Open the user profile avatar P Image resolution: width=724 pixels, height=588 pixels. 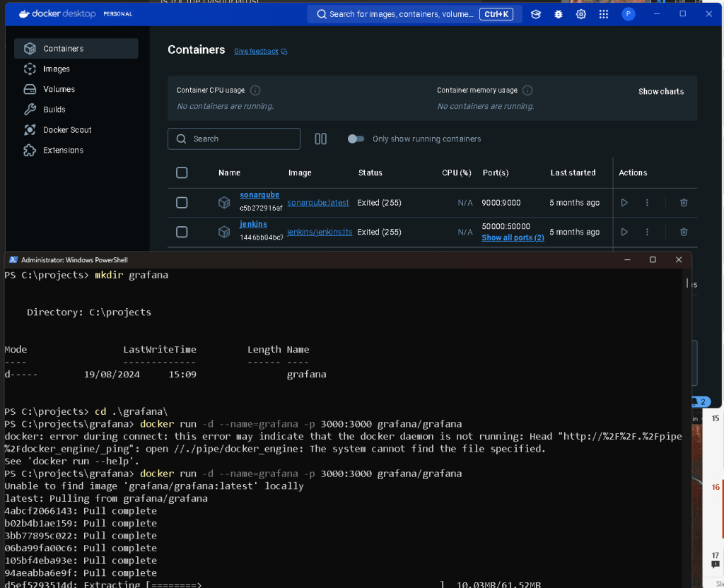point(628,14)
